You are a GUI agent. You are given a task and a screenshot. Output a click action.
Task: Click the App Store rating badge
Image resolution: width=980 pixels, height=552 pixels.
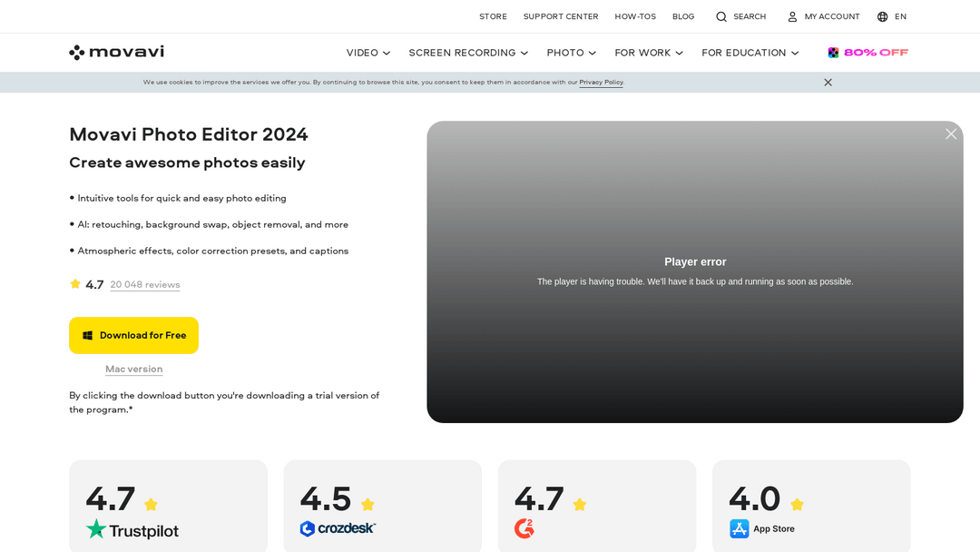click(762, 528)
